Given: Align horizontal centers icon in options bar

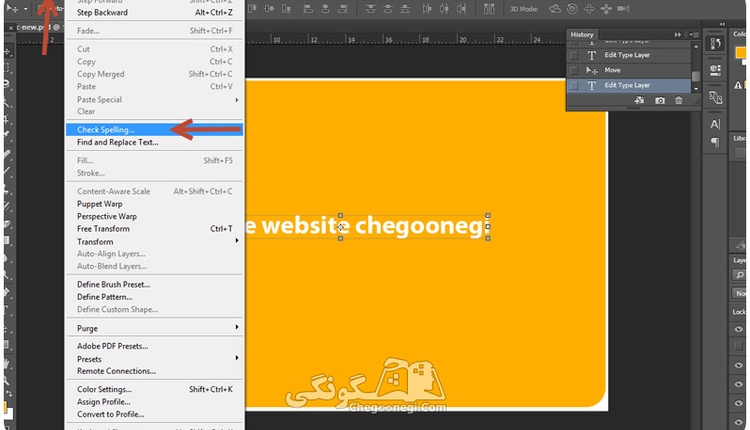Looking at the screenshot, I should (x=325, y=9).
